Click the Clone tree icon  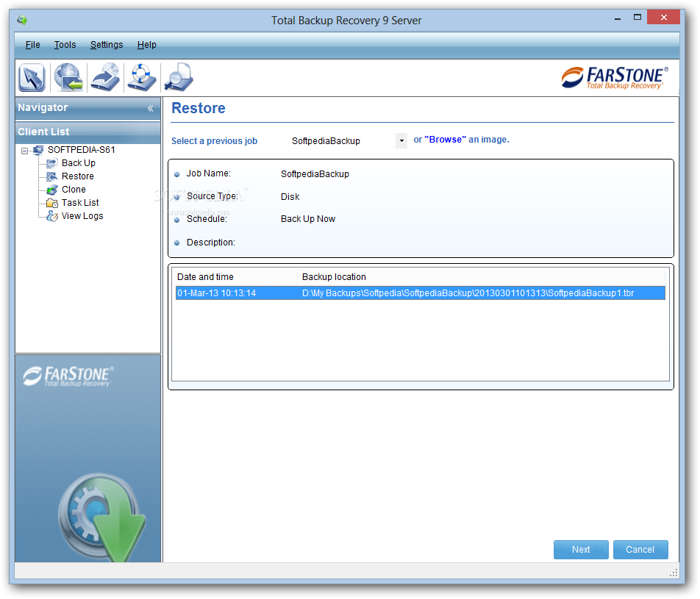click(x=51, y=190)
